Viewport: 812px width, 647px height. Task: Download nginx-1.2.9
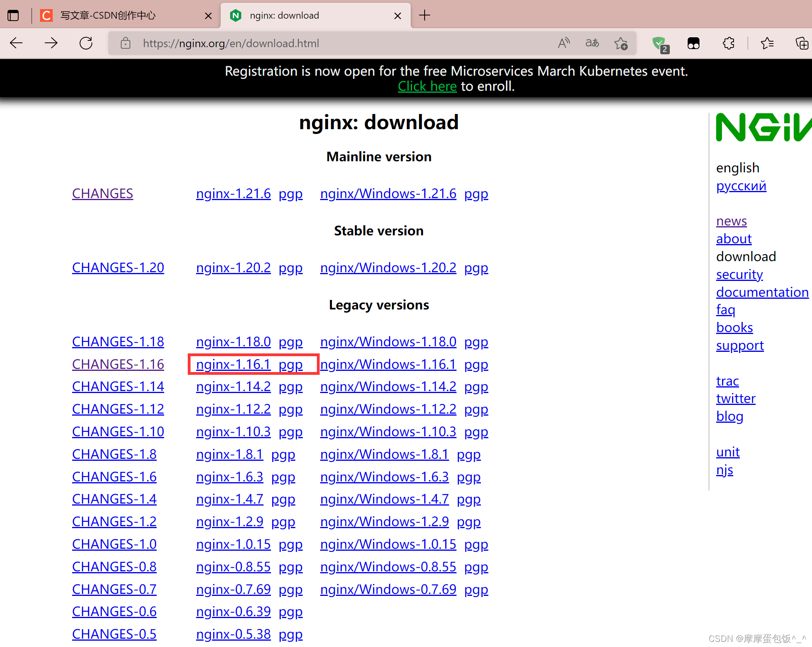tap(230, 521)
